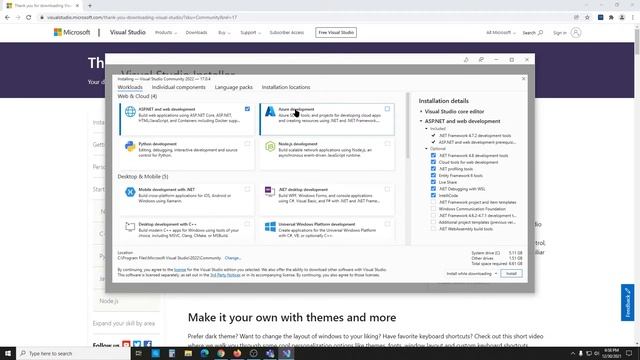The height and width of the screenshot is (360, 640).
Task: Click the Azure development logo icon
Action: 270,111
